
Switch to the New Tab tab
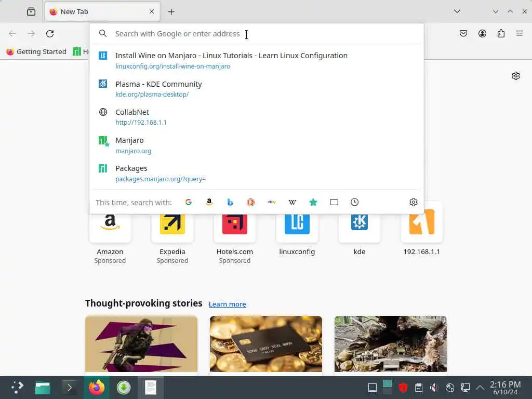pos(102,11)
